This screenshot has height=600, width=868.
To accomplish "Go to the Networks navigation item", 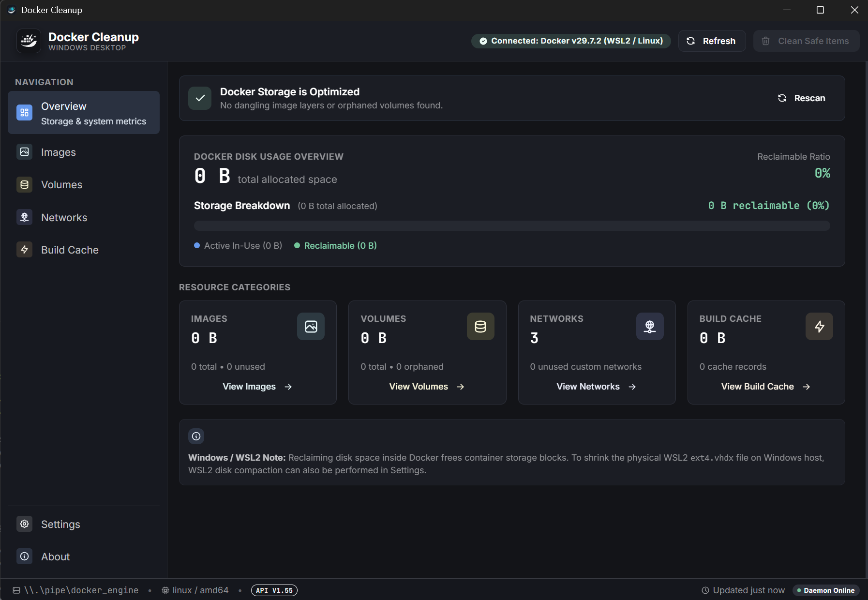I will coord(84,217).
